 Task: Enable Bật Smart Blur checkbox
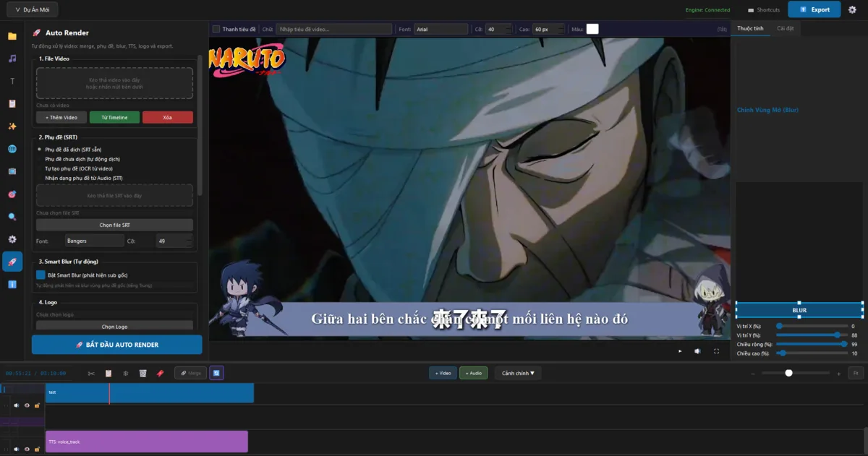(41, 275)
